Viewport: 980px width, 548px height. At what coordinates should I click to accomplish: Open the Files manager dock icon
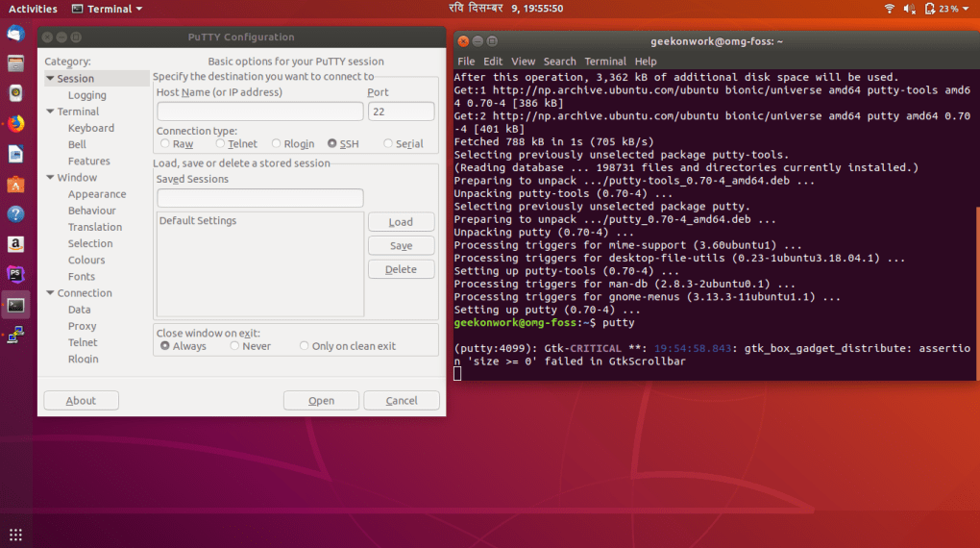coord(15,63)
